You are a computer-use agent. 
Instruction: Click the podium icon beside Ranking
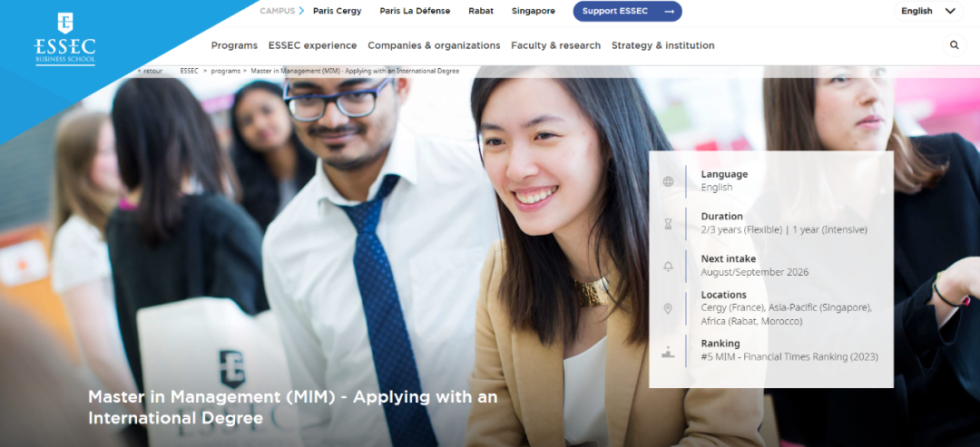(x=668, y=352)
